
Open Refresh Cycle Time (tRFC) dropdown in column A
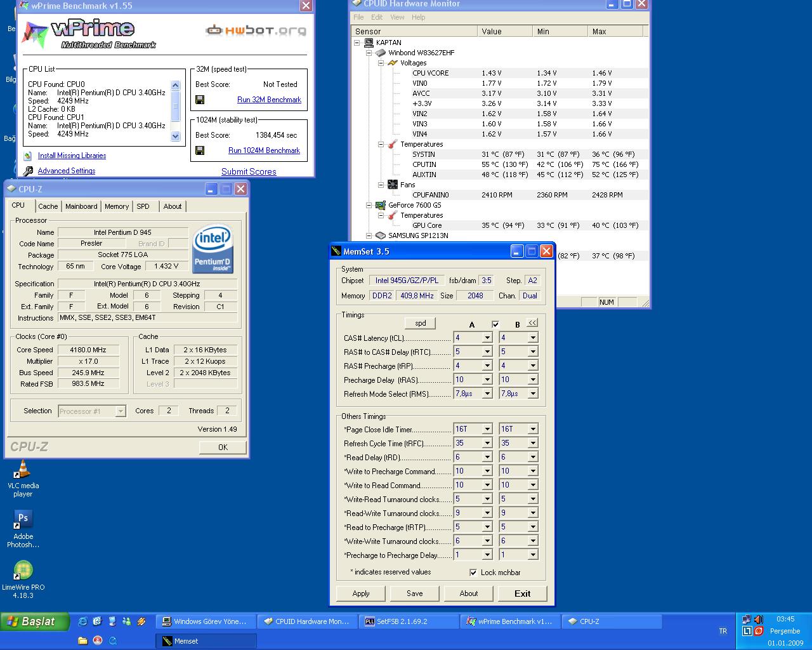[x=487, y=443]
